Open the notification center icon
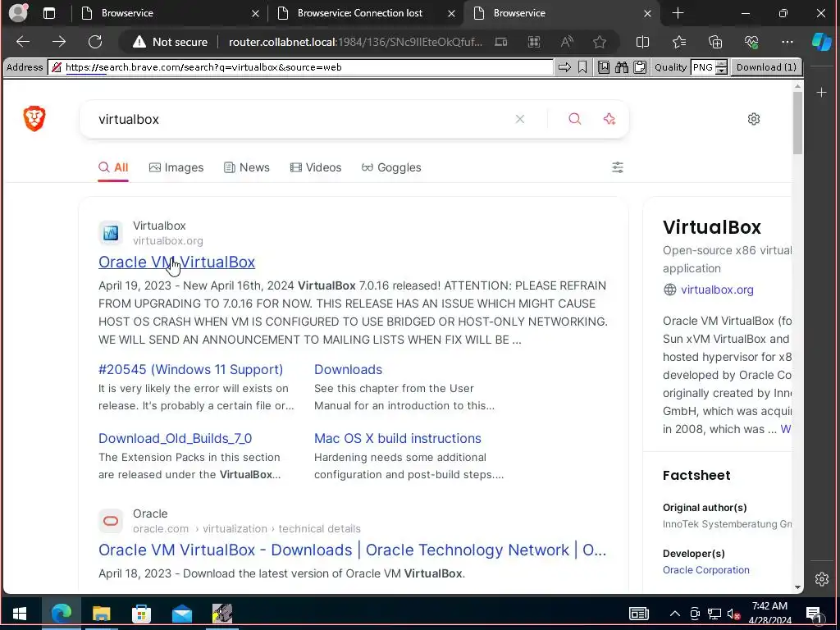Viewport: 840px width, 630px height. 814,614
